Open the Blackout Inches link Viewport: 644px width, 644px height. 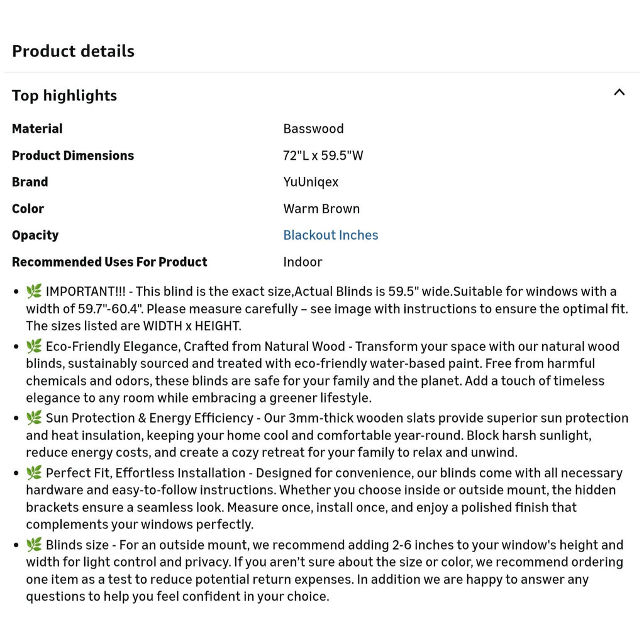pos(331,235)
